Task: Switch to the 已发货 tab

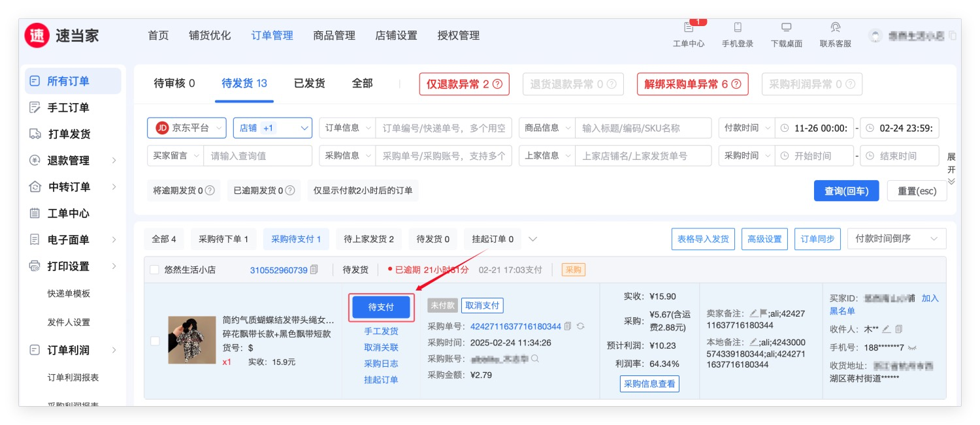Action: point(309,84)
